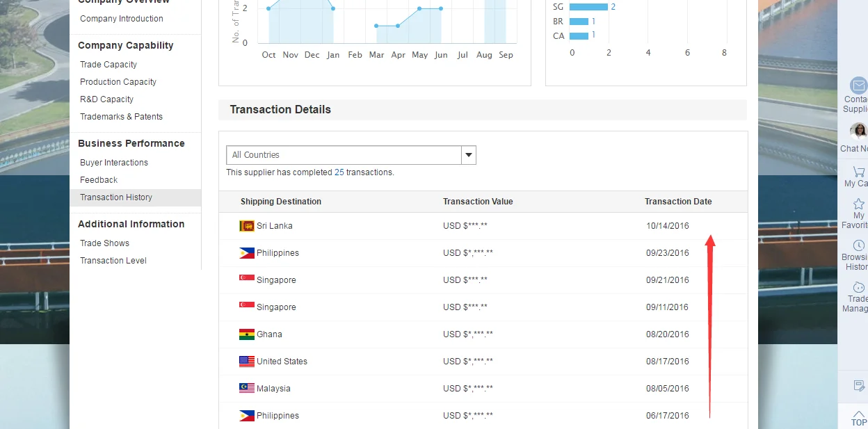Click the 08/05/2016 transaction date
Viewport: 868px width, 429px height.
click(668, 389)
